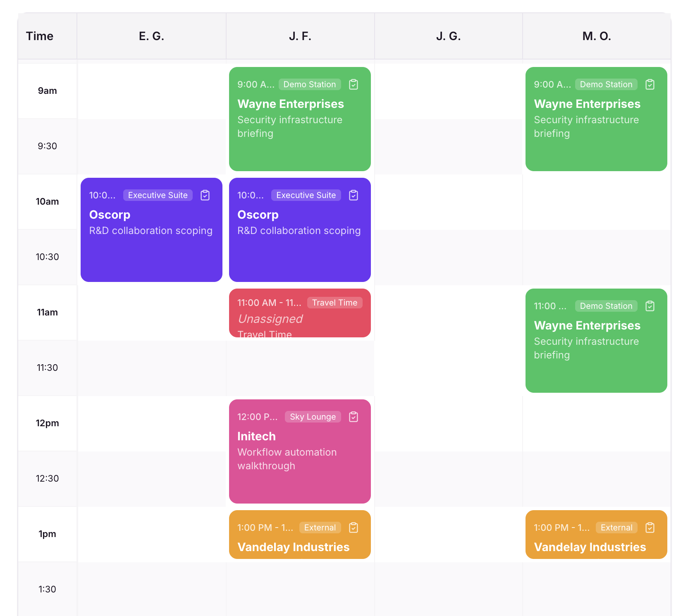Click clipboard icon on M. O. 9am Wayne Enterprises card
688x616 pixels.
(x=650, y=84)
